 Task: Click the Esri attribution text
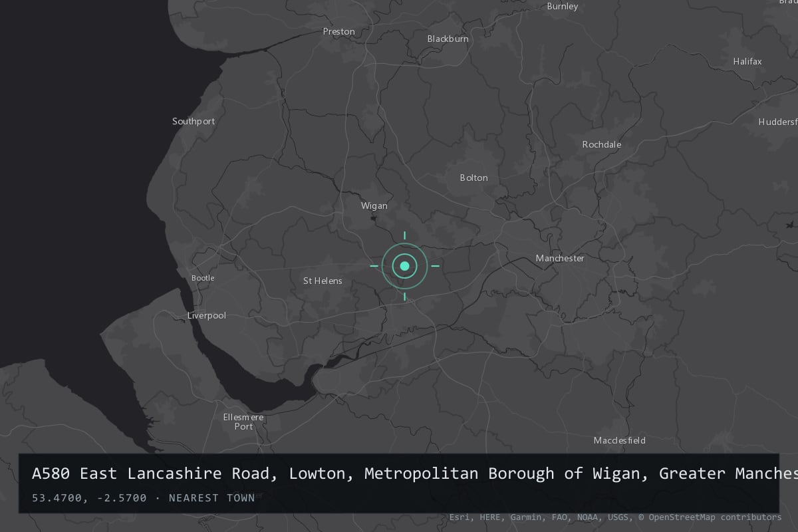[x=460, y=517]
